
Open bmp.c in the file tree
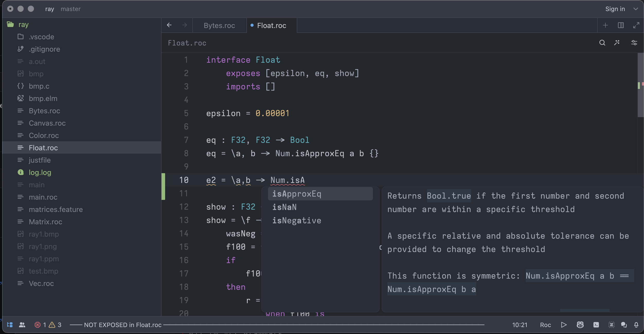pyautogui.click(x=82, y=86)
